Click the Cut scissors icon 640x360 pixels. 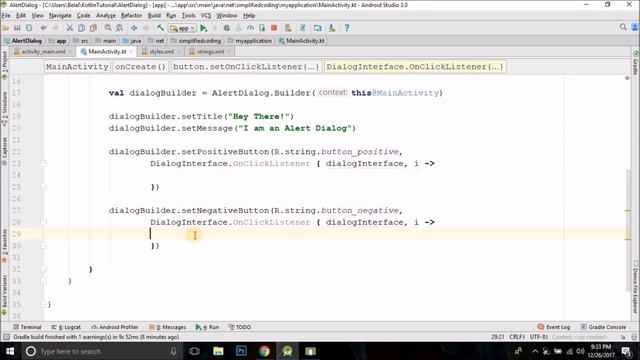pos(70,28)
